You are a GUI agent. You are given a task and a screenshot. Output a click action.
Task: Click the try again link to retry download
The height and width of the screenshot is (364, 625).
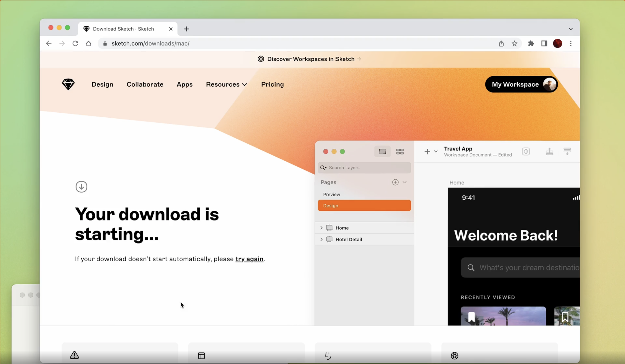(249, 259)
